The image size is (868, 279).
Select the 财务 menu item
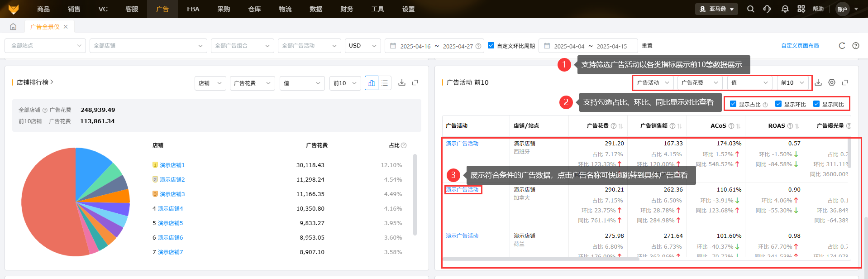click(347, 9)
